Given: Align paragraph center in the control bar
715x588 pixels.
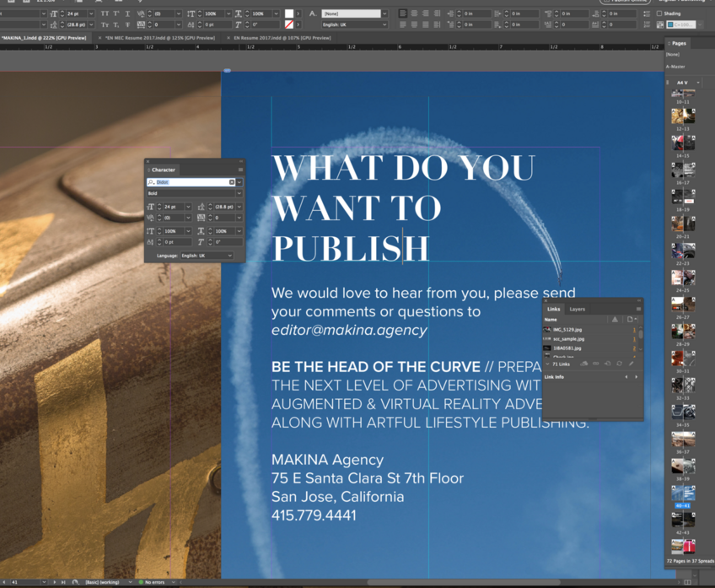Looking at the screenshot, I should tap(414, 13).
